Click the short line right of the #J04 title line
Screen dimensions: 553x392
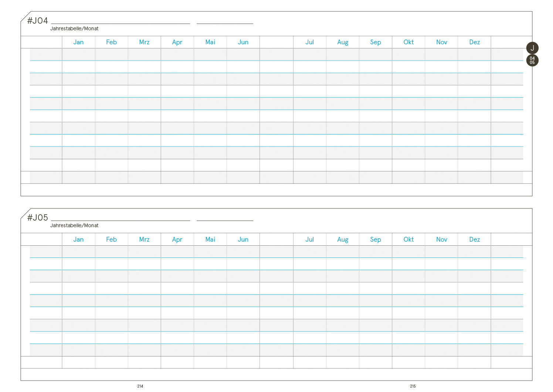225,24
